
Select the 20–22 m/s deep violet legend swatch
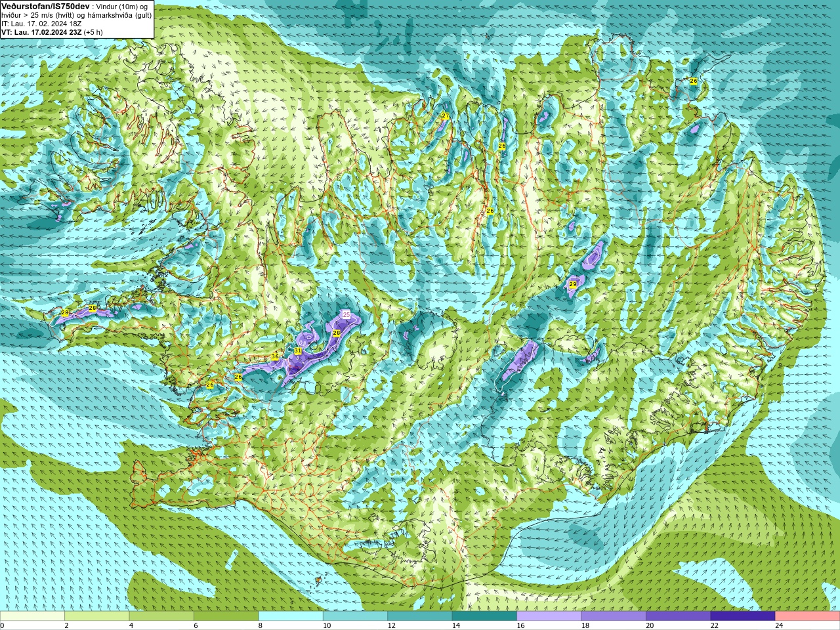[x=679, y=616]
